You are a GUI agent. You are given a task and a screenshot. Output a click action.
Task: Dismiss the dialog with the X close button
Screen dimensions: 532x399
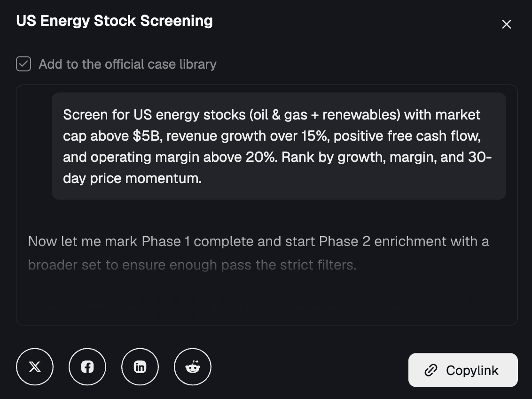point(506,24)
